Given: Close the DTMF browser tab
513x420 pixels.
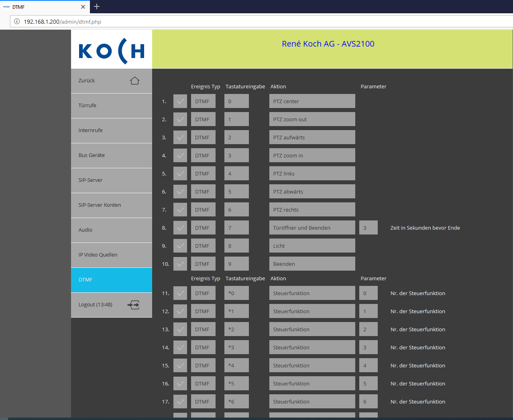Looking at the screenshot, I should 83,7.
